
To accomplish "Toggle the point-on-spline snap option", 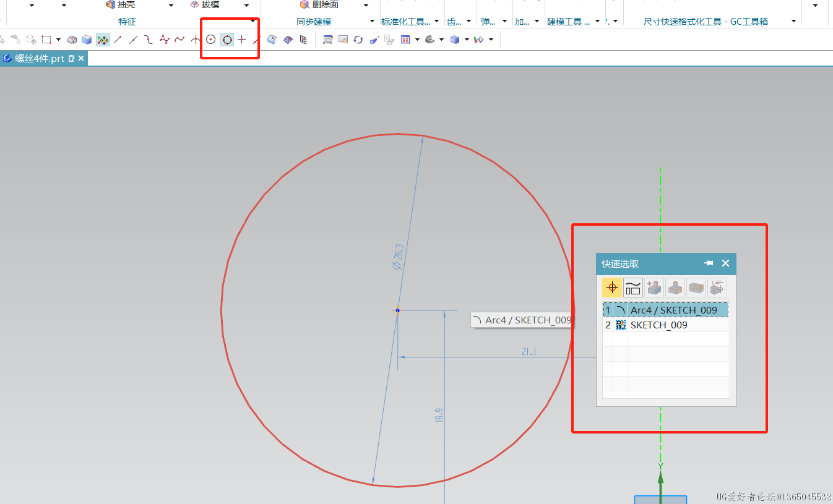I will click(x=179, y=40).
